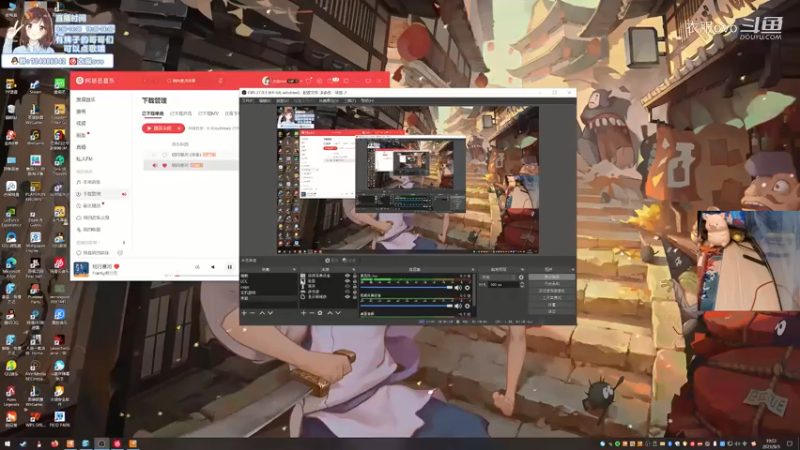Open the GeForce Experience desktop icon
The width and height of the screenshot is (800, 450).
pyautogui.click(x=11, y=217)
